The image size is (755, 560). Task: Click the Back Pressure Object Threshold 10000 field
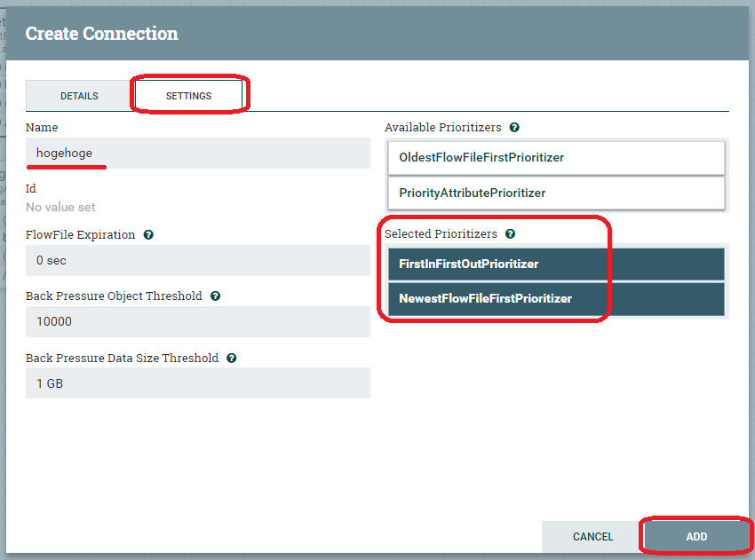197,322
